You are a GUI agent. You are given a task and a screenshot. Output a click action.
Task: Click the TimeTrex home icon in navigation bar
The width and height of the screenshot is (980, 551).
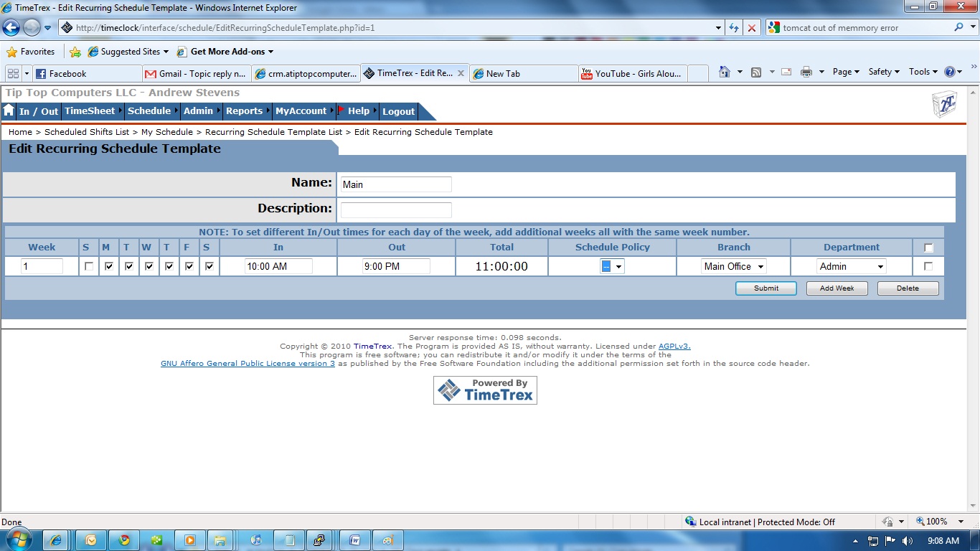point(9,111)
